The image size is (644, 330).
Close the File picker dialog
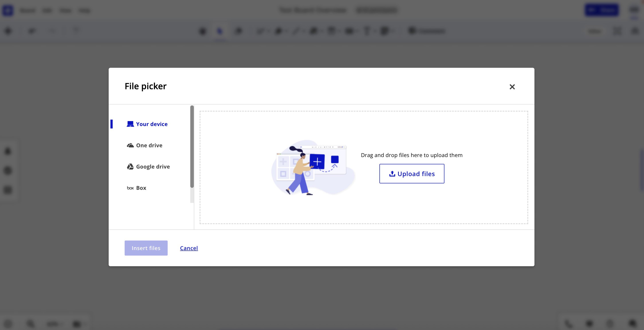pyautogui.click(x=512, y=87)
